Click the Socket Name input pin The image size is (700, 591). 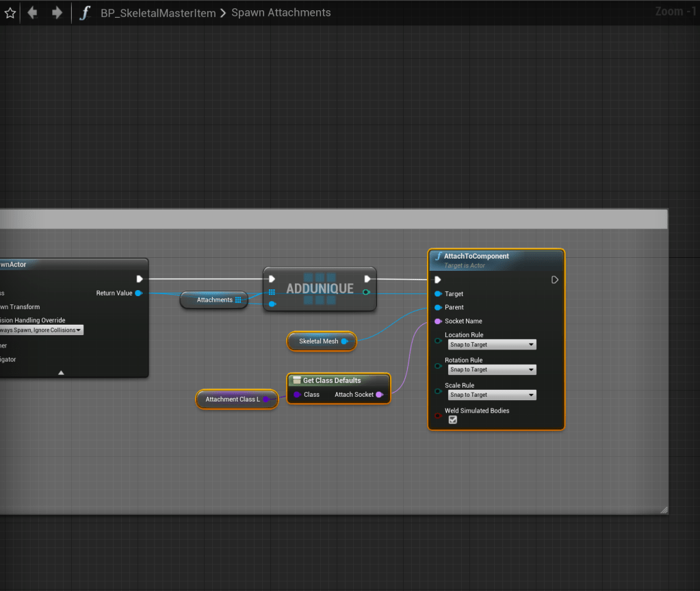[x=438, y=321]
